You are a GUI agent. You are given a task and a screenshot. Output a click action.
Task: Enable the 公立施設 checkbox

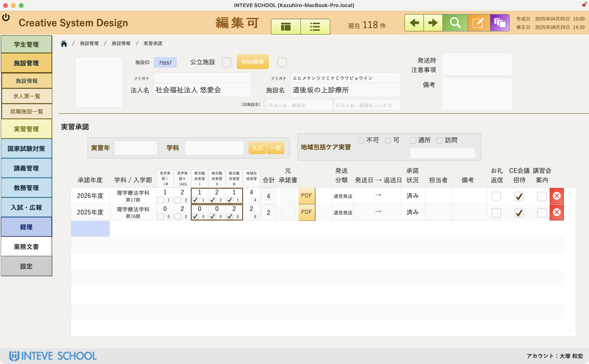[226, 62]
